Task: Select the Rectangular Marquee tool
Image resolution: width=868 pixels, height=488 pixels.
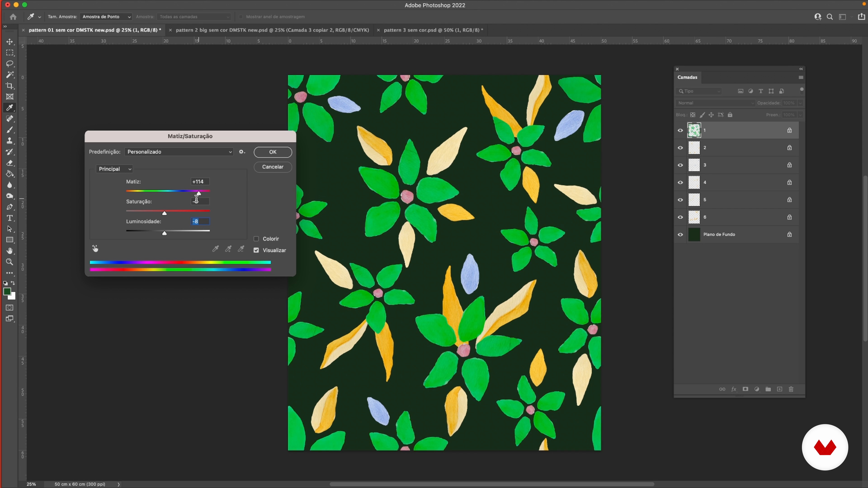Action: [x=9, y=53]
